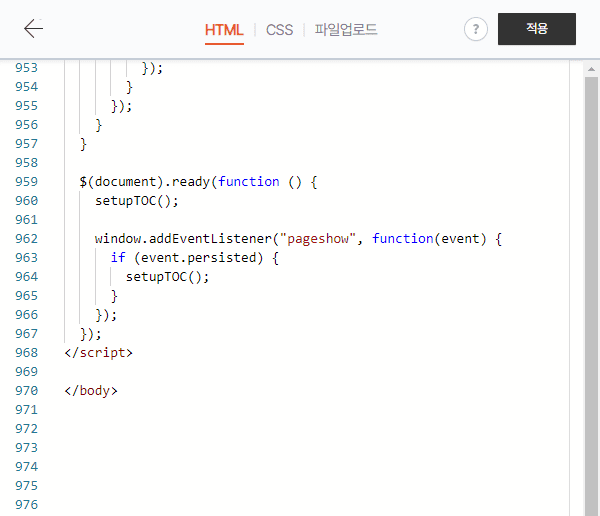Click the scrollbar up arrow

tap(591, 69)
